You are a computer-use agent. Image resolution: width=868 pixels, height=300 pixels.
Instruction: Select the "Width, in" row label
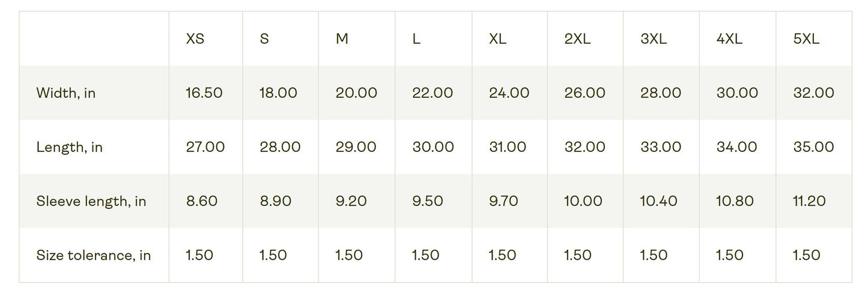(66, 93)
